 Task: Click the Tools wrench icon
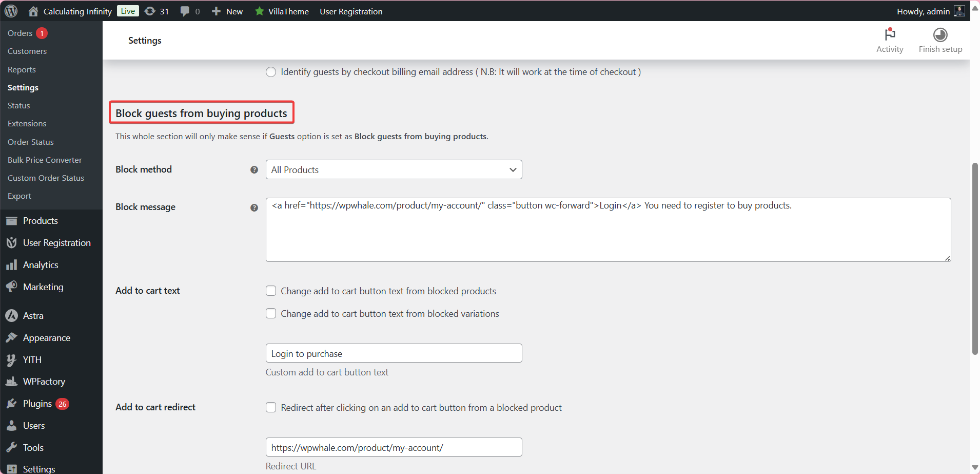coord(11,447)
